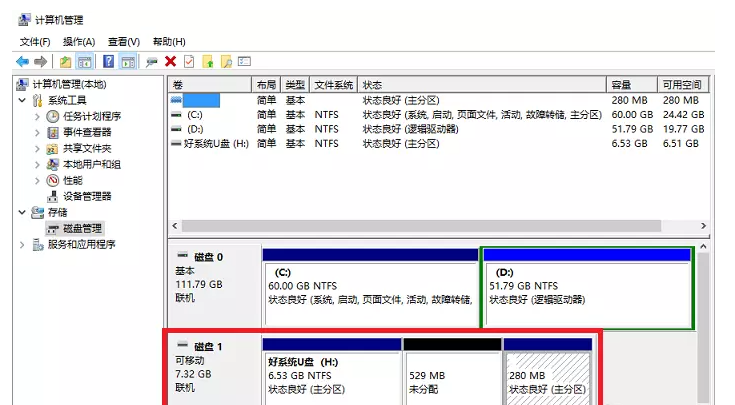Select the 280 MB hatched partition block
735x405 pixels.
pos(548,373)
